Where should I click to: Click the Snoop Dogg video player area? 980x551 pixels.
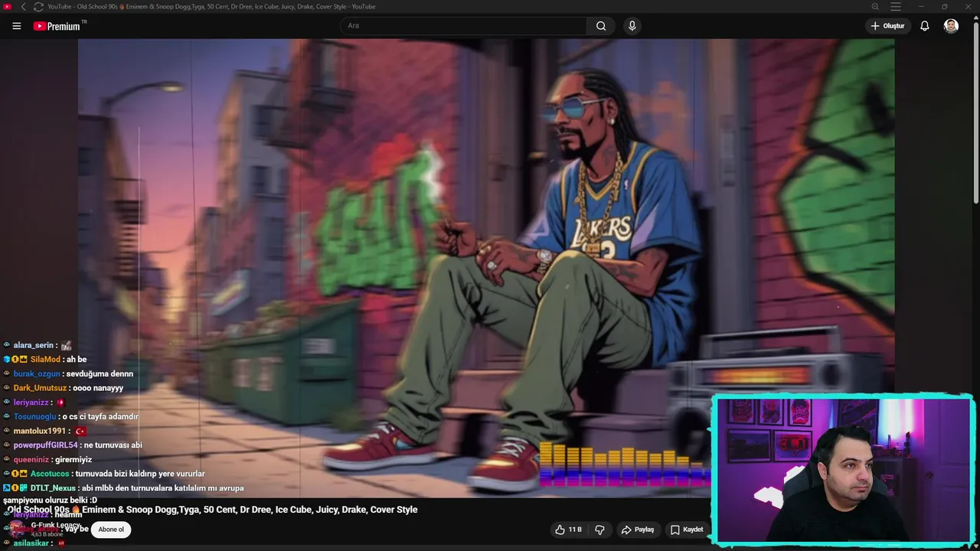(486, 268)
